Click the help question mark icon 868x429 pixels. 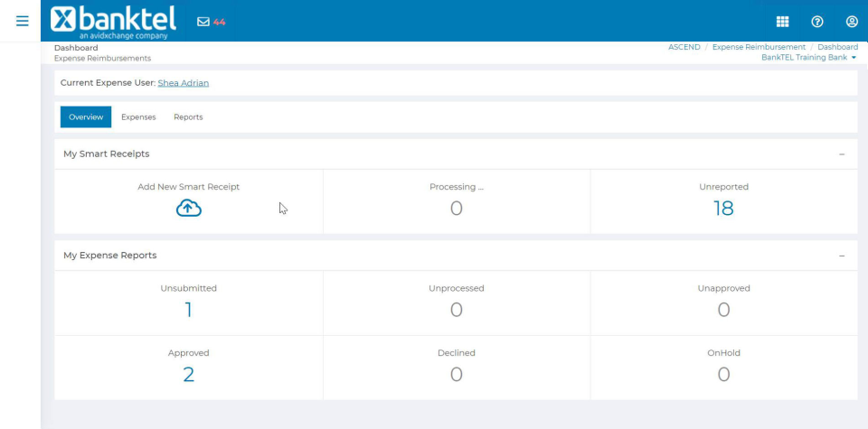pyautogui.click(x=817, y=22)
